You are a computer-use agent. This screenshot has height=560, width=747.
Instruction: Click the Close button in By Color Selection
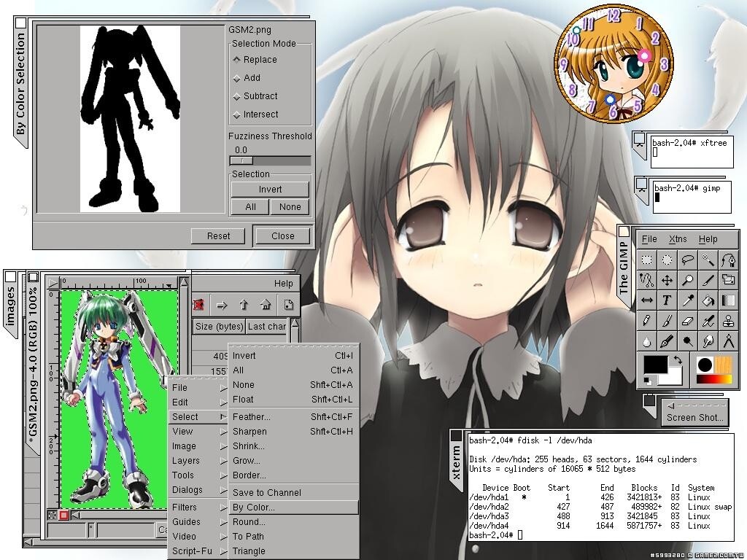pos(282,236)
